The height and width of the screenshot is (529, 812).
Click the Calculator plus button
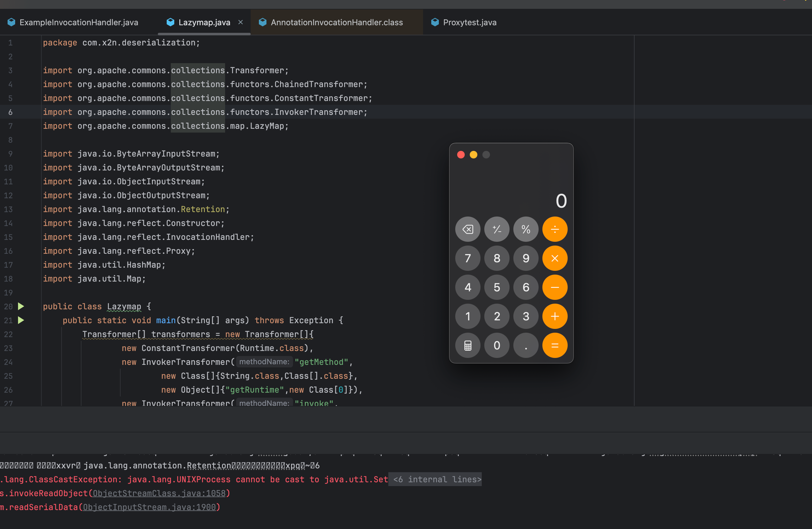pos(555,316)
